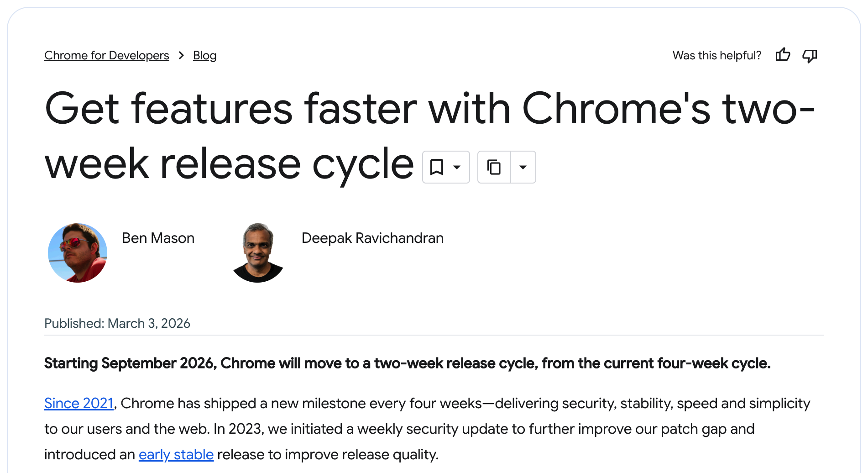Click Ben Mason's profile photo
The height and width of the screenshot is (473, 868).
pos(78,252)
